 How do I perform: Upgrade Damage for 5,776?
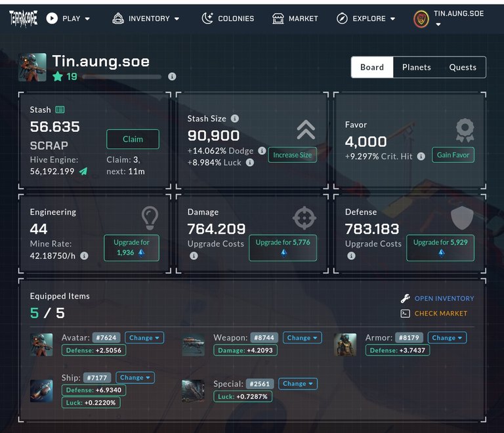point(283,247)
